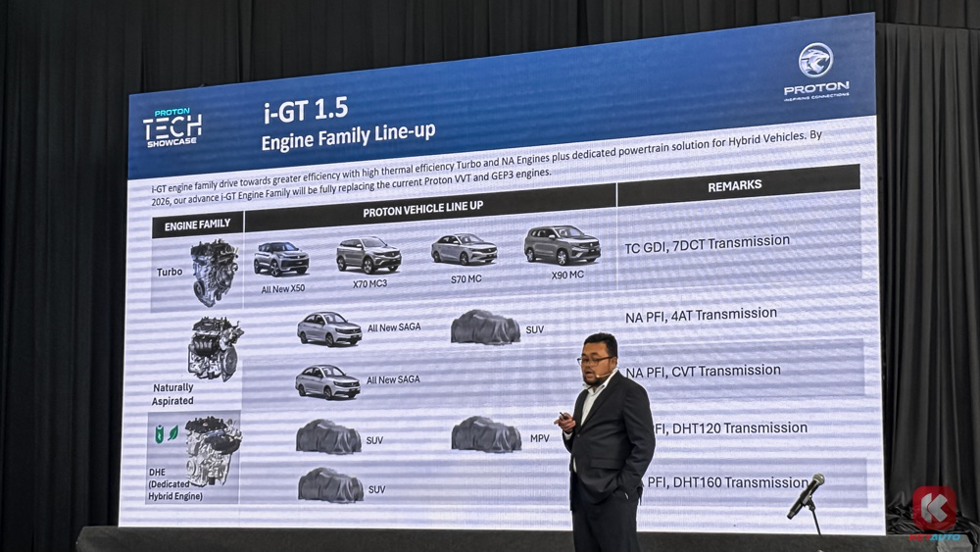Click the Proton lion logo emblem
Viewport: 980px width, 552px height.
tap(814, 61)
